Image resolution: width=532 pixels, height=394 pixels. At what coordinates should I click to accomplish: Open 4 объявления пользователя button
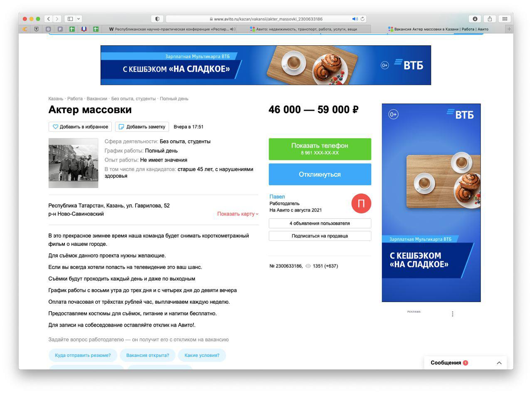click(320, 223)
